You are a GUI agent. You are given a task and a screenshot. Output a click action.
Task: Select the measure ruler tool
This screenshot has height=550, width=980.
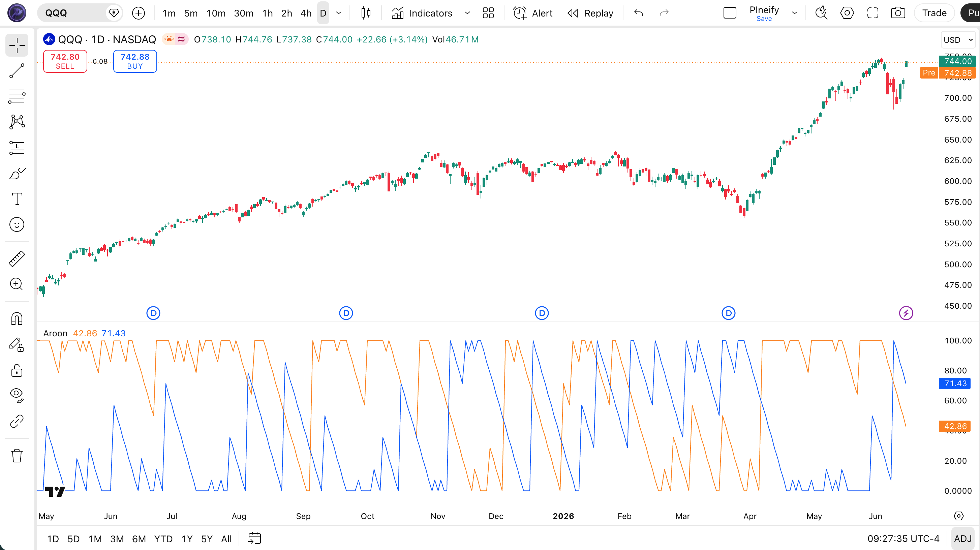click(x=17, y=258)
